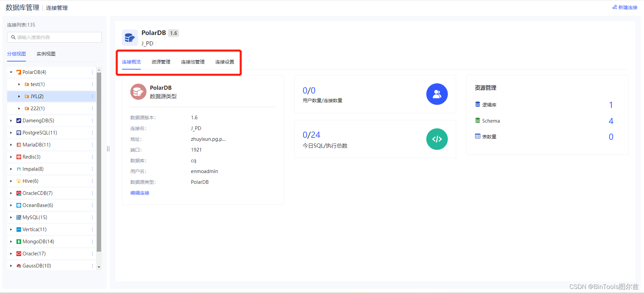Open more options for MongoDB(14)

[92, 242]
